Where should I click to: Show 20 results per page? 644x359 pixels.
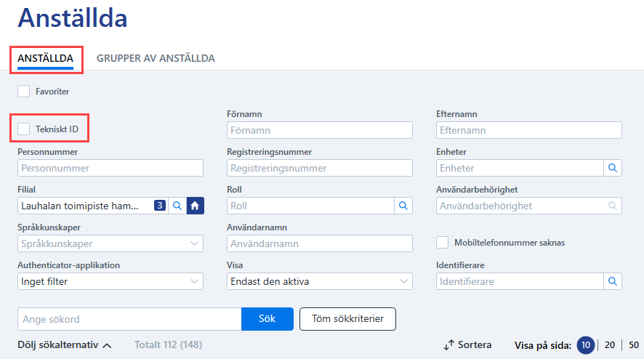click(x=610, y=345)
